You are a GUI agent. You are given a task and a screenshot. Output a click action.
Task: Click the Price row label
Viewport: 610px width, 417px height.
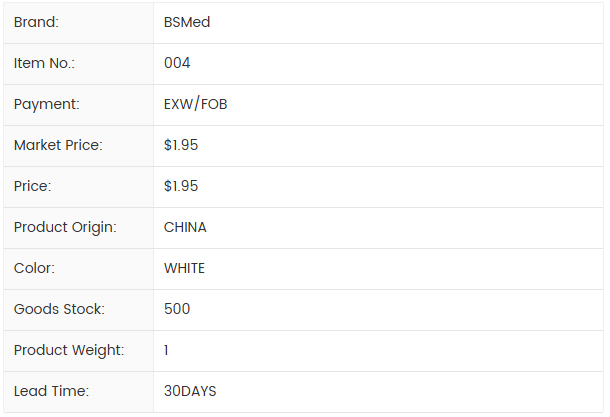pos(32,186)
